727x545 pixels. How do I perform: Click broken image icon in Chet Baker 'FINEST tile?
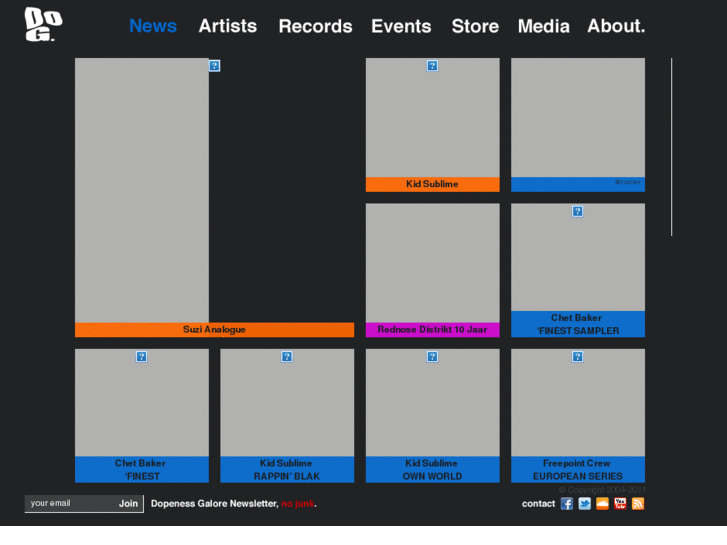coord(141,357)
